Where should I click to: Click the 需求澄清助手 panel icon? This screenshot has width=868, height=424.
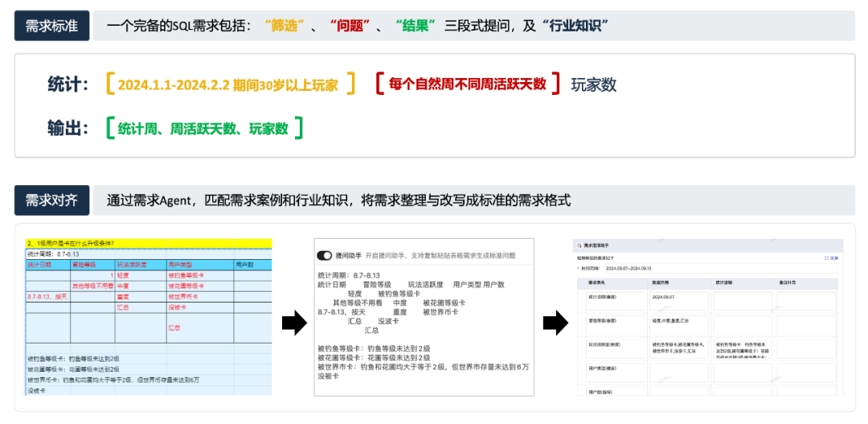(579, 245)
